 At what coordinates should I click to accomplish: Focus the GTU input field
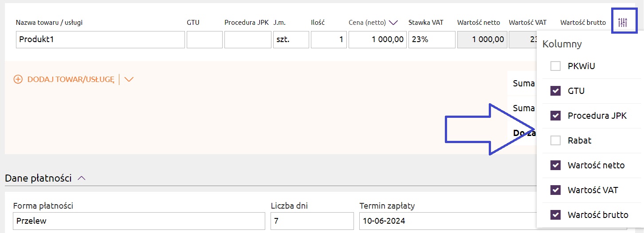(x=204, y=39)
